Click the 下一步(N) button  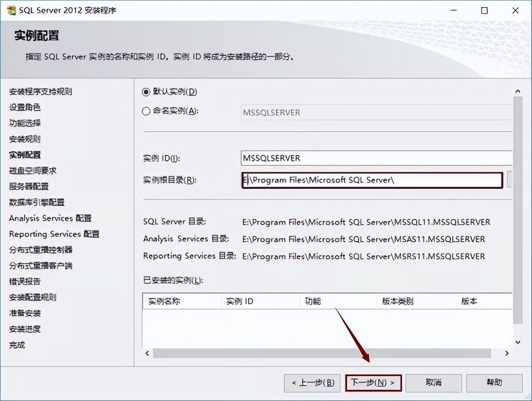coord(373,383)
